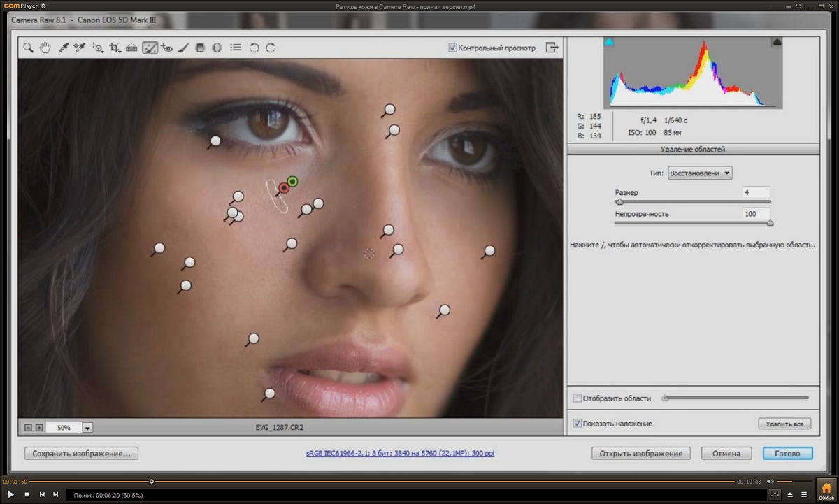
Task: Select the Targeted Adjustment tool
Action: click(x=97, y=48)
